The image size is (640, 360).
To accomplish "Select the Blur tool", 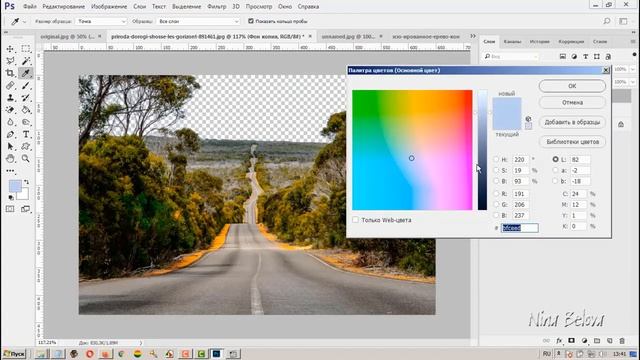I will tap(10, 122).
